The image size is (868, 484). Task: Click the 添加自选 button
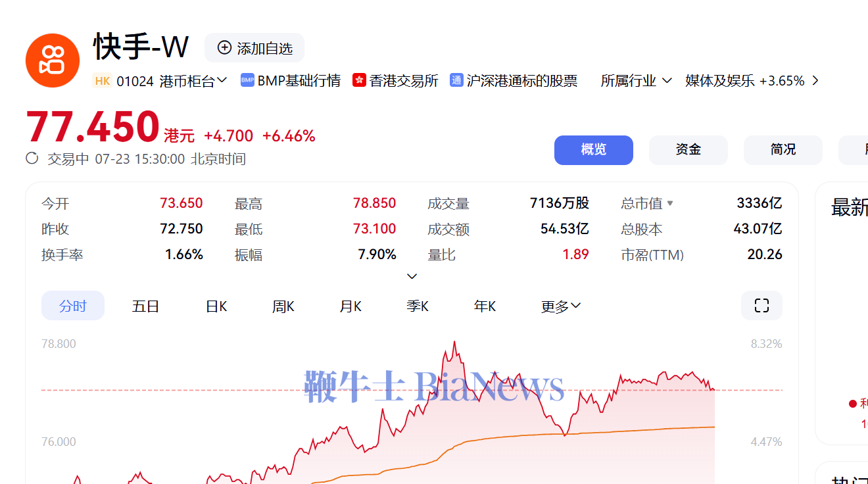tap(254, 48)
